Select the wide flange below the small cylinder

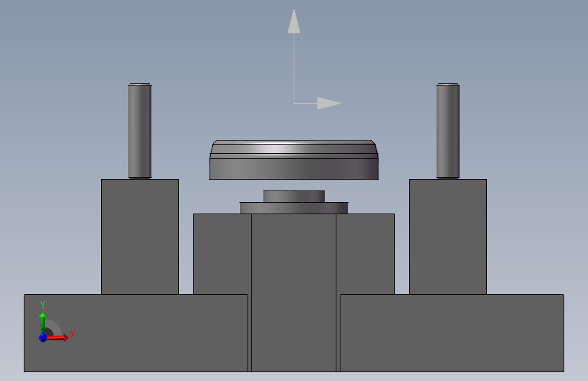point(294,208)
